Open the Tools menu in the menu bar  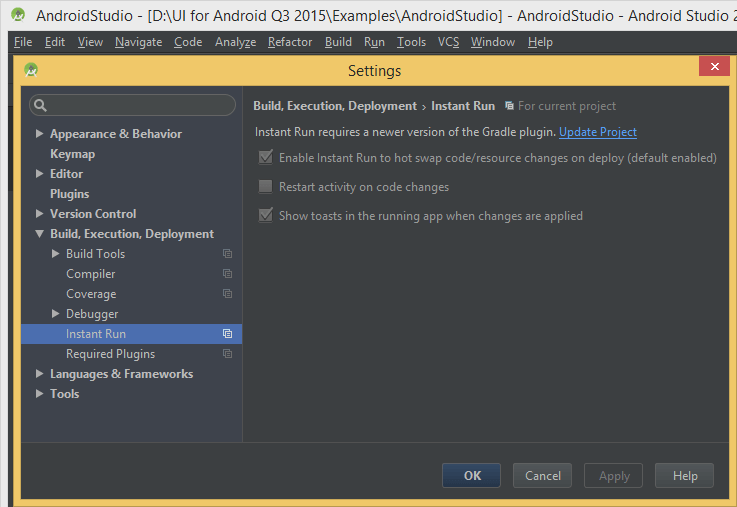coord(411,42)
